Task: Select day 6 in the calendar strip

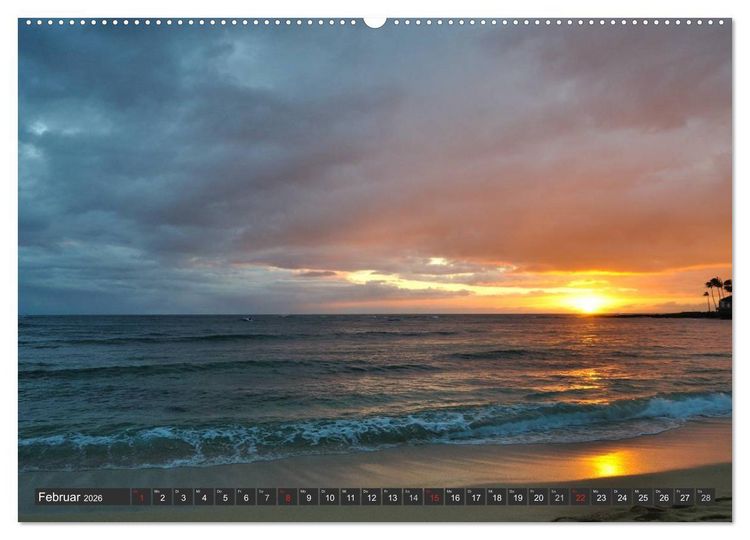Action: (x=246, y=497)
